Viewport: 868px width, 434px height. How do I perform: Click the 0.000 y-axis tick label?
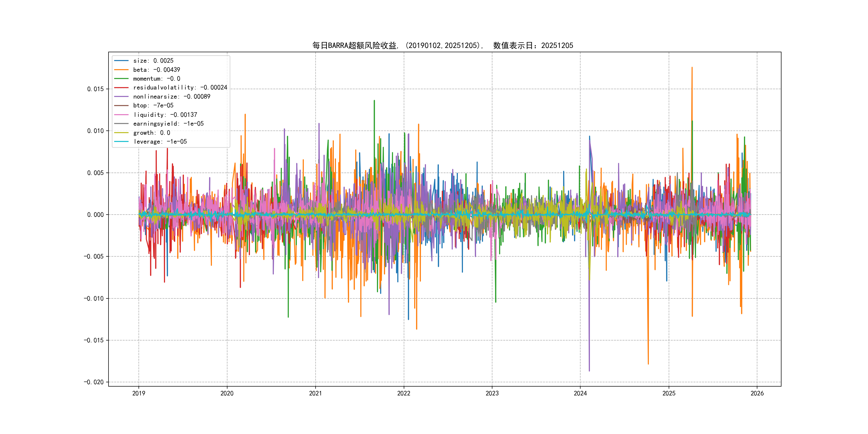[95, 215]
